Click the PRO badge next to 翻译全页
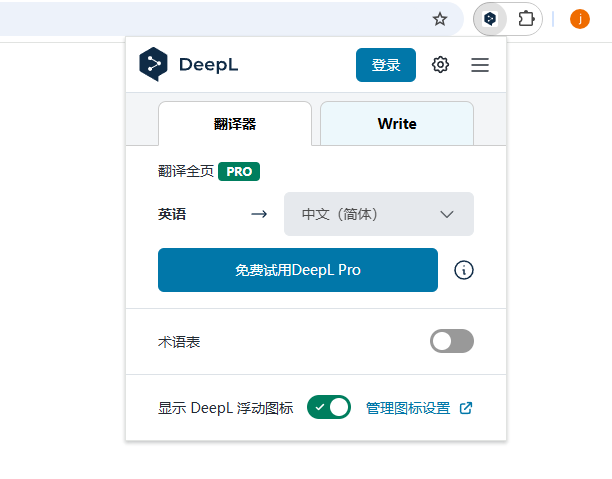The height and width of the screenshot is (479, 612). (x=239, y=171)
